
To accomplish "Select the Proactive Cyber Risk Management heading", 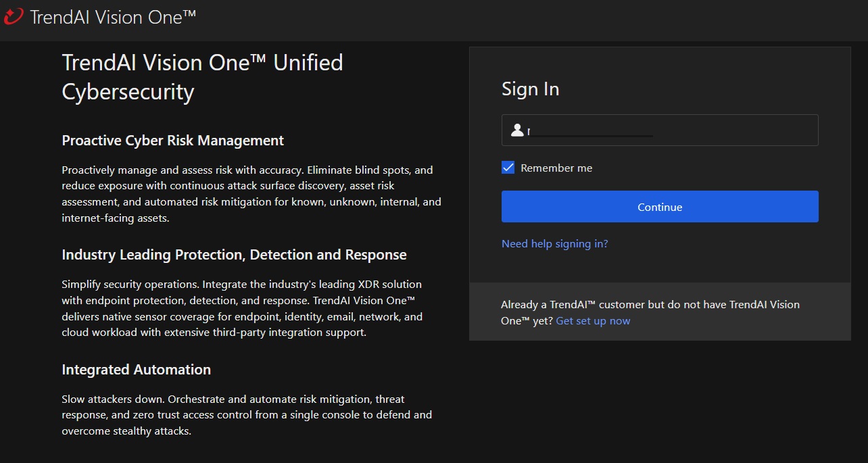I will point(173,141).
